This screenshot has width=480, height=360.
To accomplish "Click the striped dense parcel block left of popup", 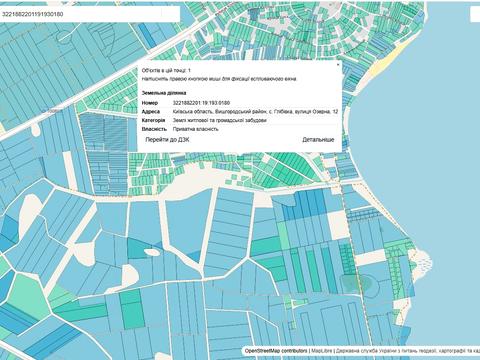I will (x=105, y=132).
